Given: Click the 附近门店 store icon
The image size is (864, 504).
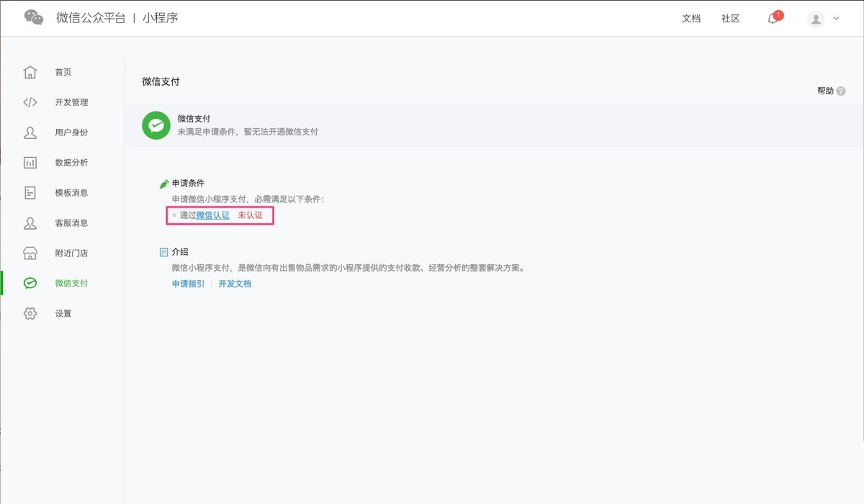Looking at the screenshot, I should click(30, 253).
